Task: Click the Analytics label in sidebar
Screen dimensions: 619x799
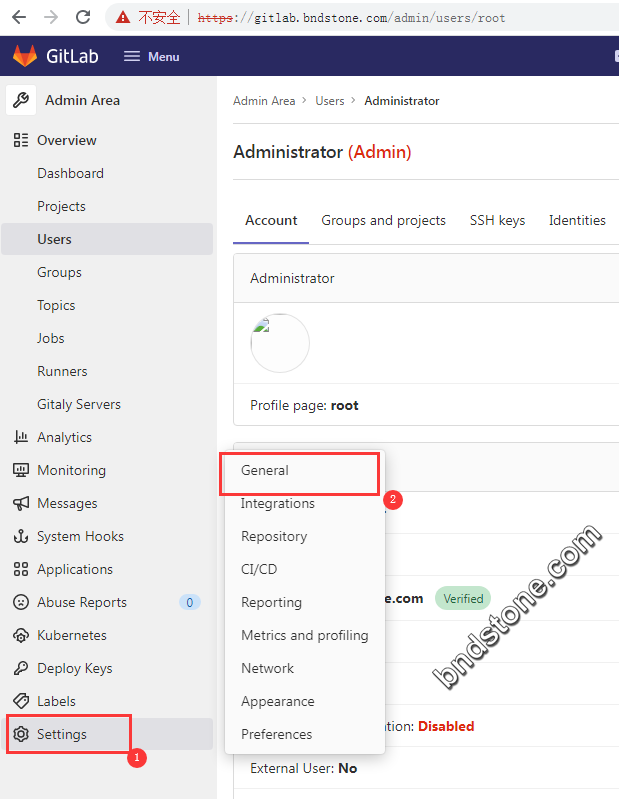Action: tap(65, 437)
